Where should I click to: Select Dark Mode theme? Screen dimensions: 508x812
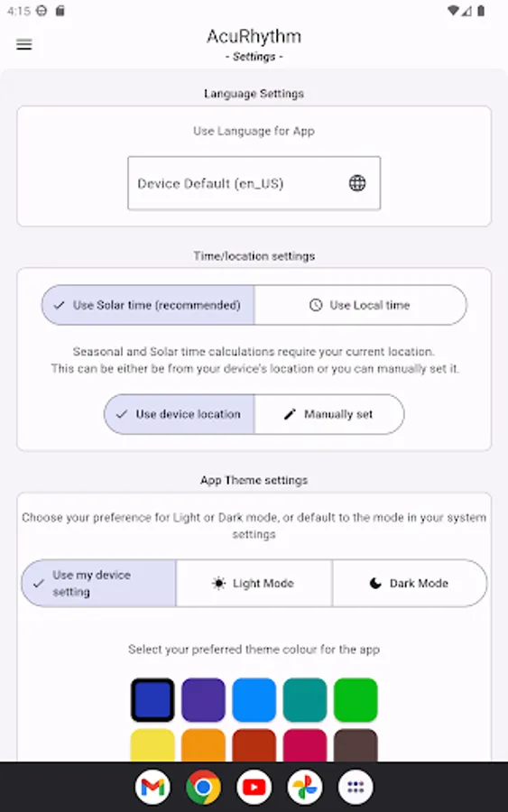pyautogui.click(x=409, y=583)
